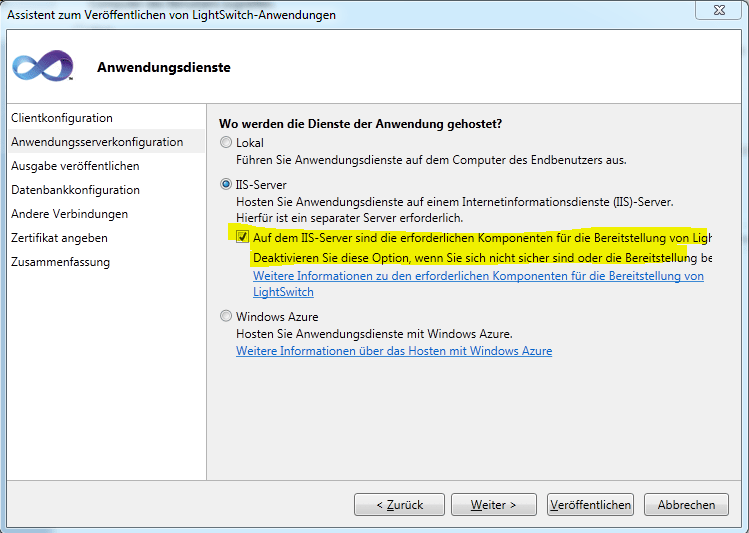Select the Lokal hosting radio button
Image resolution: width=749 pixels, height=533 pixels.
tap(226, 142)
